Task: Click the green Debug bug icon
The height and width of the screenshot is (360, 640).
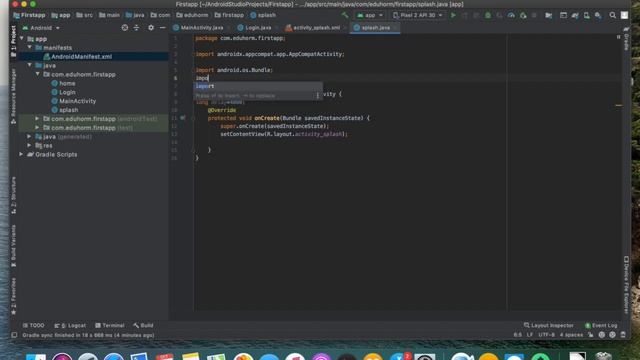Action: (x=488, y=15)
